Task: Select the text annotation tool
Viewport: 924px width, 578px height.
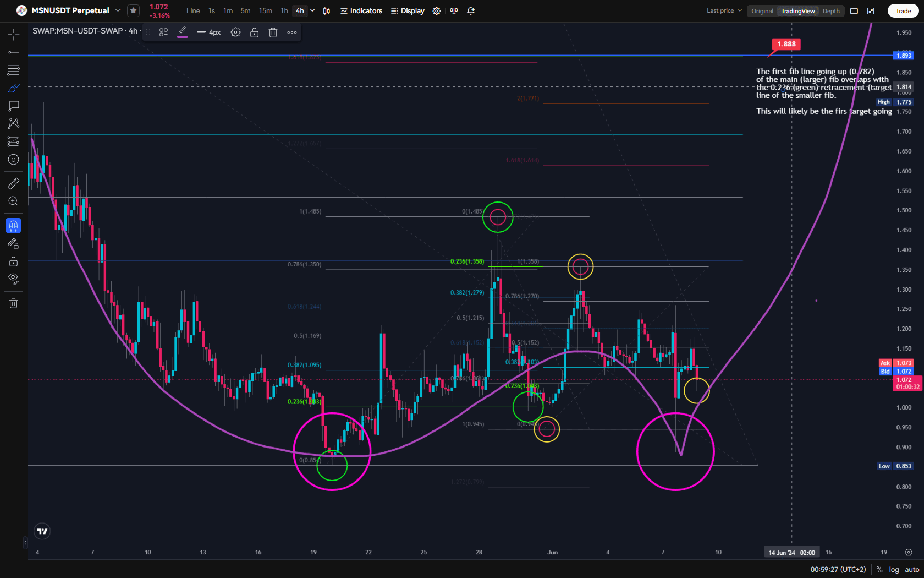Action: coord(14,106)
